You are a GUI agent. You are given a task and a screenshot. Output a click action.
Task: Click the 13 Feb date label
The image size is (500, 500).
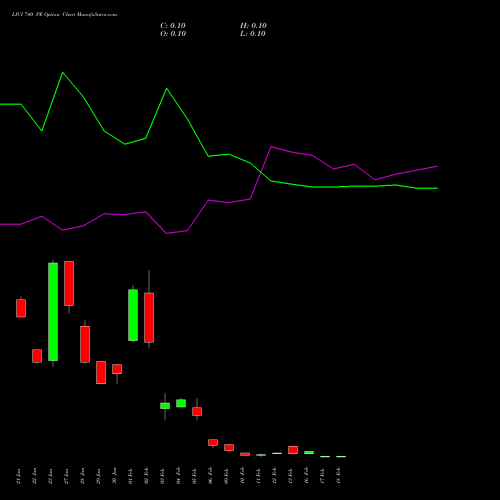291,476
